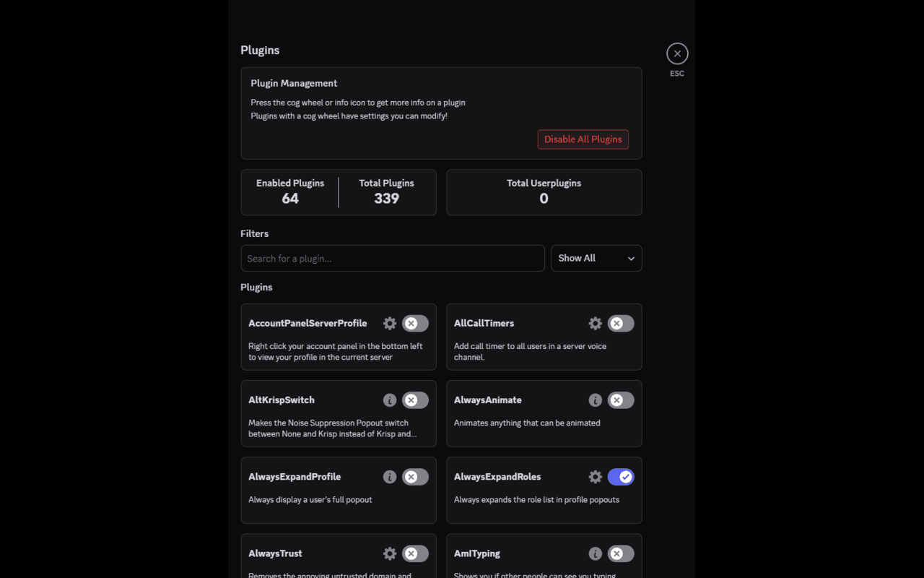Image resolution: width=924 pixels, height=578 pixels.
Task: Open AlwaysTrust settings cog icon
Action: click(390, 553)
